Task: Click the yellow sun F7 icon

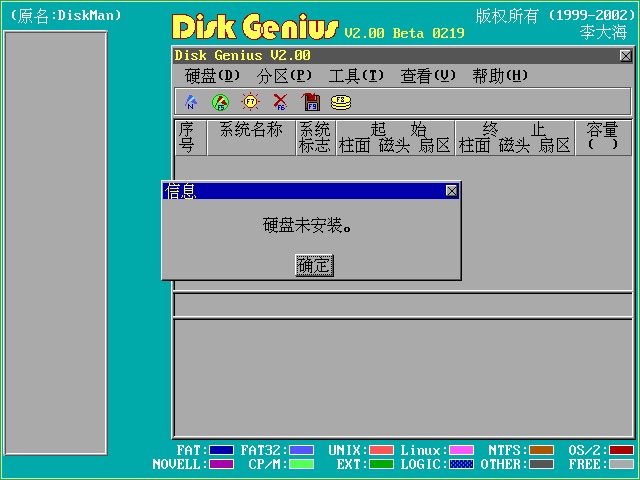Action: (250, 102)
